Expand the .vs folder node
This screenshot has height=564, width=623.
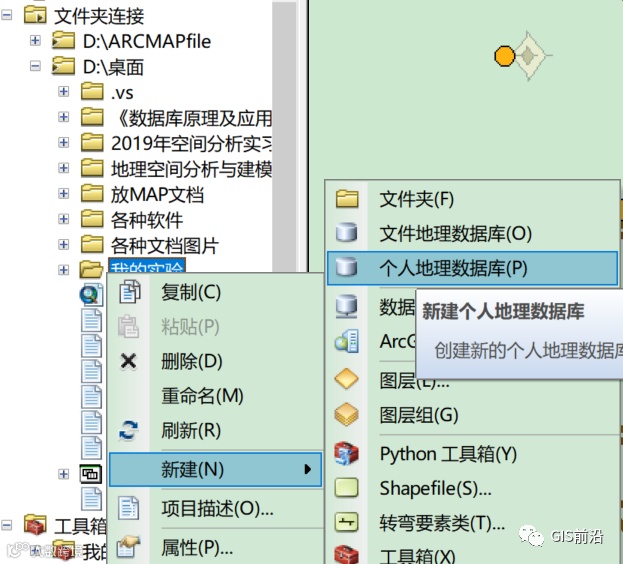64,91
